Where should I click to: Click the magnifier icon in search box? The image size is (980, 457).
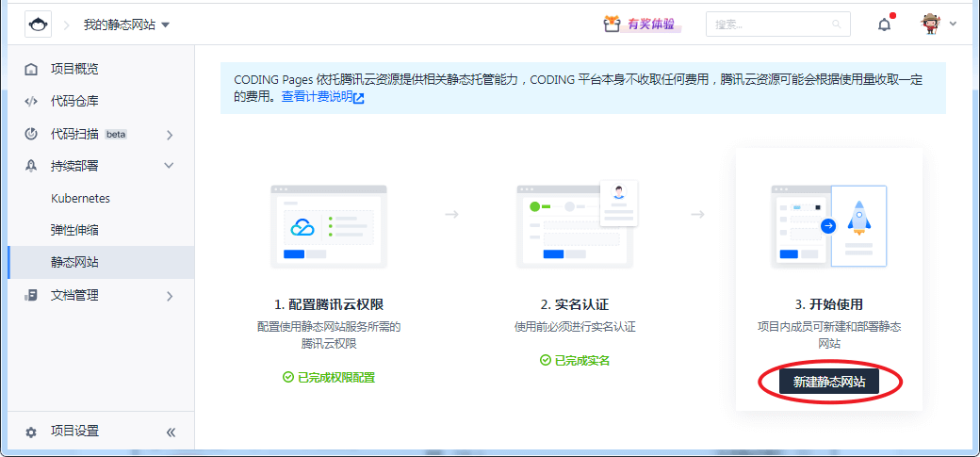coord(836,24)
